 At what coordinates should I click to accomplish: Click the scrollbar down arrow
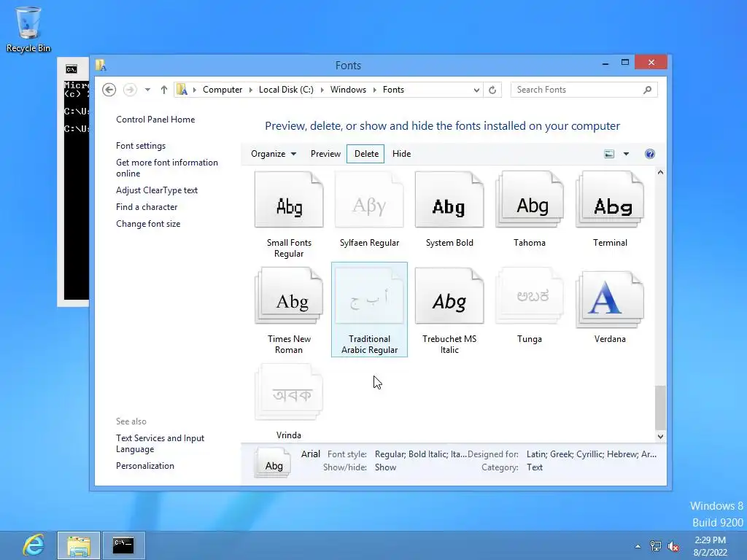coord(660,436)
